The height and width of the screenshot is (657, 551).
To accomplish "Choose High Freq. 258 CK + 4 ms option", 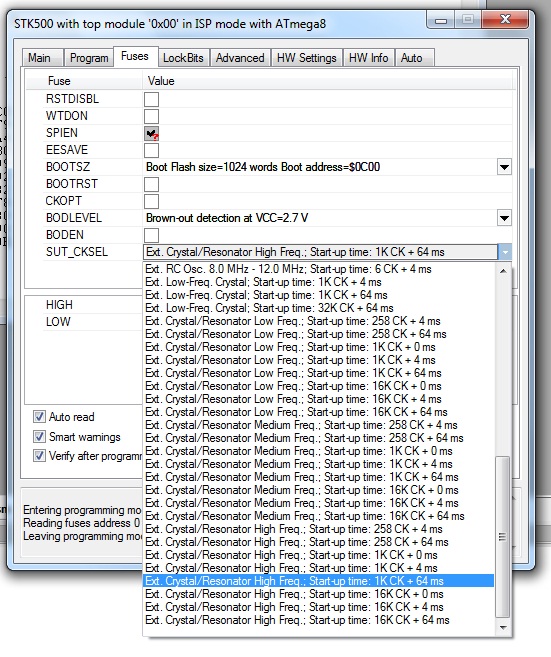I will [318, 529].
